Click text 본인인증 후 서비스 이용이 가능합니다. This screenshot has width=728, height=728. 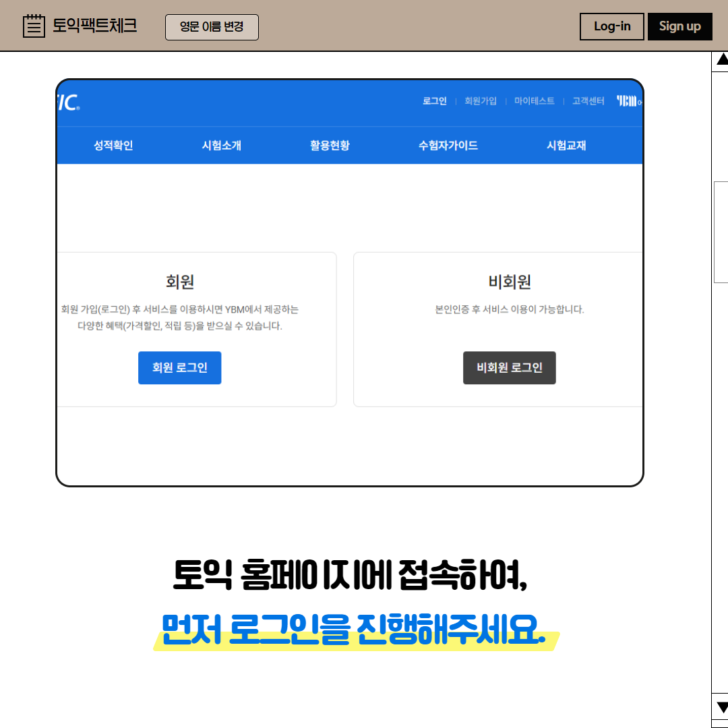coord(510,309)
